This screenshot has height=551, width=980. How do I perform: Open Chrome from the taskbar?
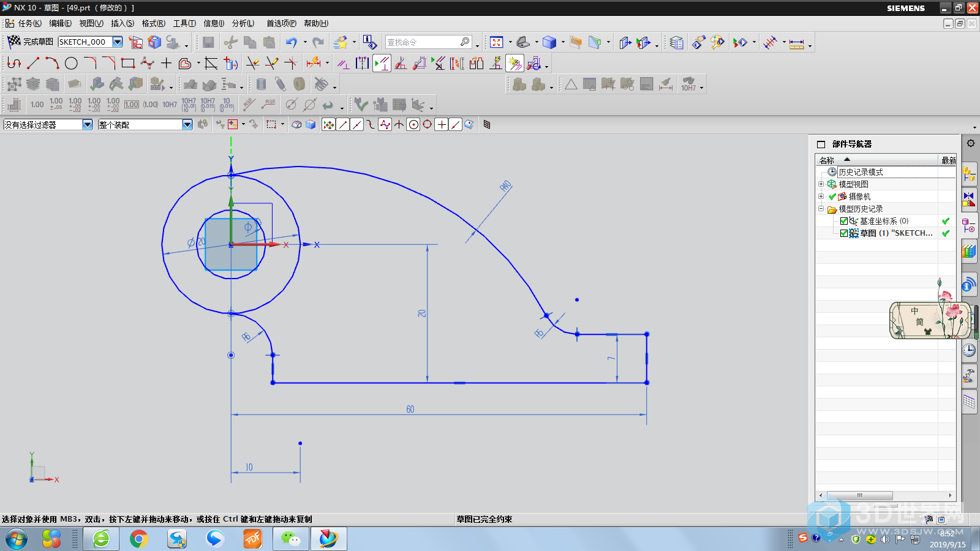tap(138, 539)
